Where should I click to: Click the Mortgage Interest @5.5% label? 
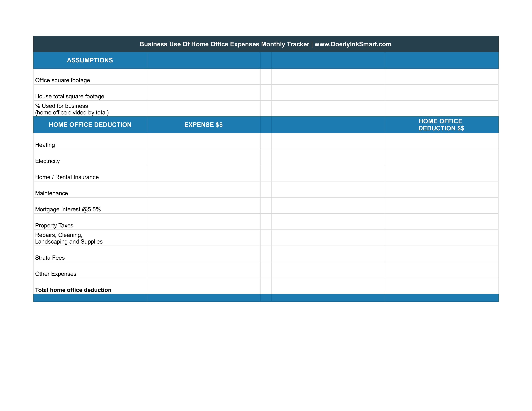pos(68,209)
